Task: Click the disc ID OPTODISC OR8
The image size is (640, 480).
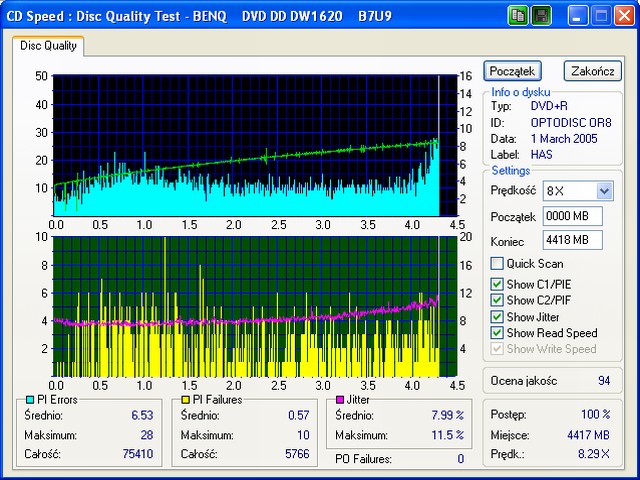Action: [571, 122]
